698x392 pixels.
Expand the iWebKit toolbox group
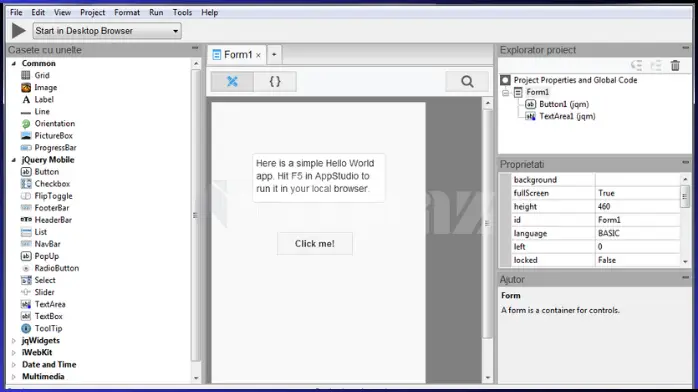pos(13,353)
